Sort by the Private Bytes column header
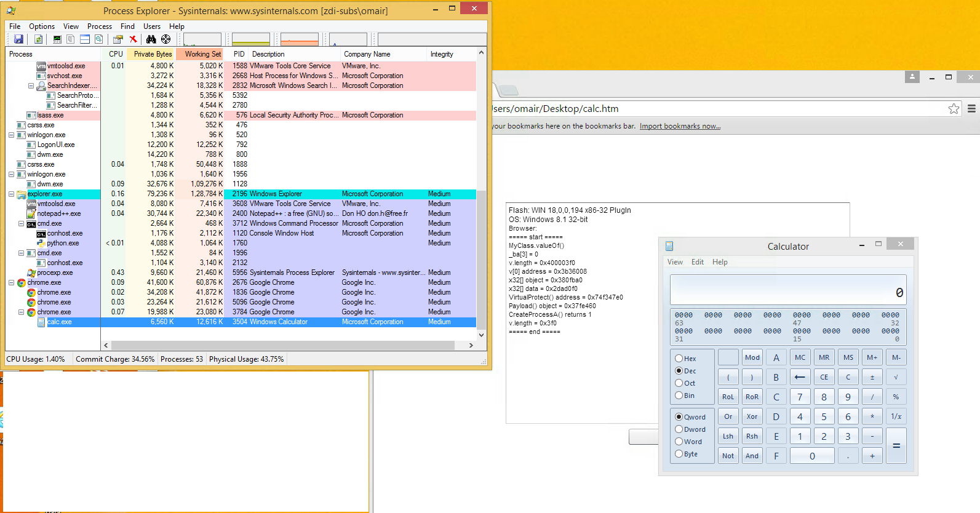The width and height of the screenshot is (980, 513). click(151, 54)
